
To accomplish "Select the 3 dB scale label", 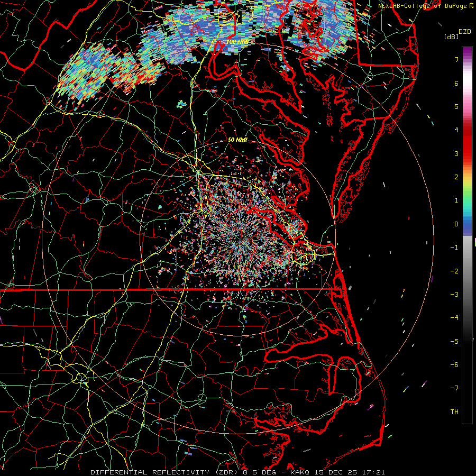I will click(456, 153).
